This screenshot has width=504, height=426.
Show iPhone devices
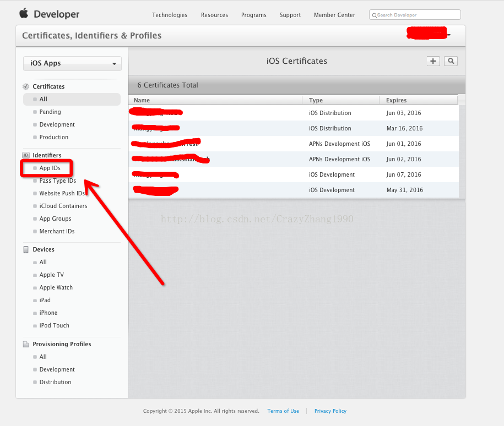48,313
